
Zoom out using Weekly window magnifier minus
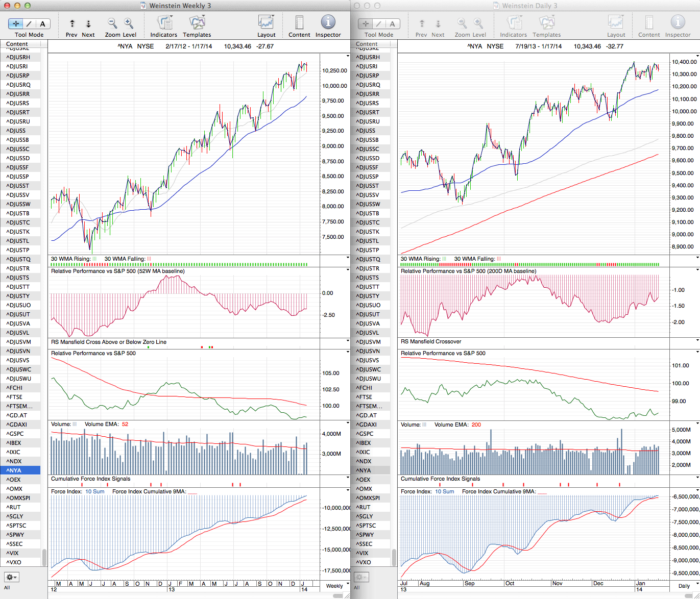112,23
